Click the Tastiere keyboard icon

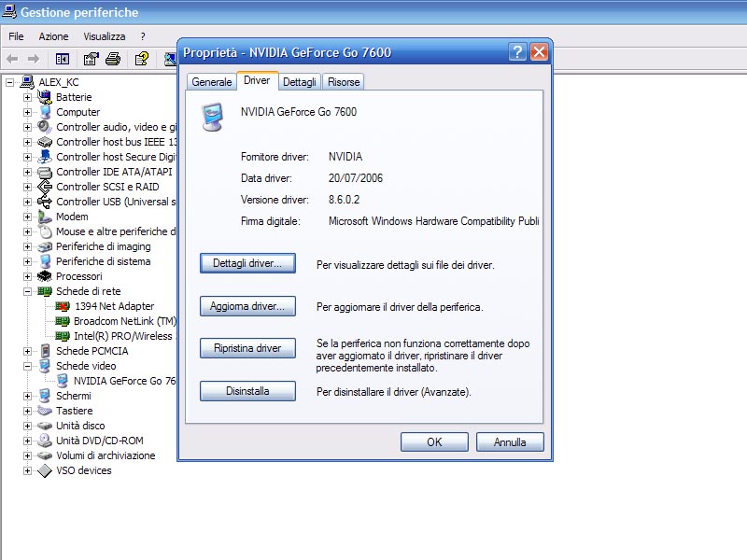point(45,411)
